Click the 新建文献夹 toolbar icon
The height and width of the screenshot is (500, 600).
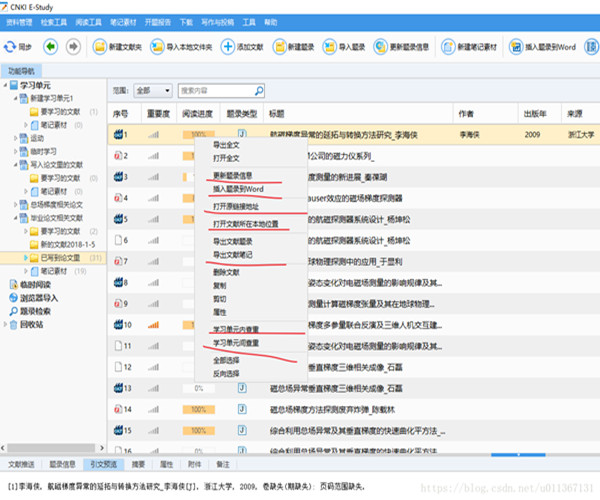coord(101,47)
